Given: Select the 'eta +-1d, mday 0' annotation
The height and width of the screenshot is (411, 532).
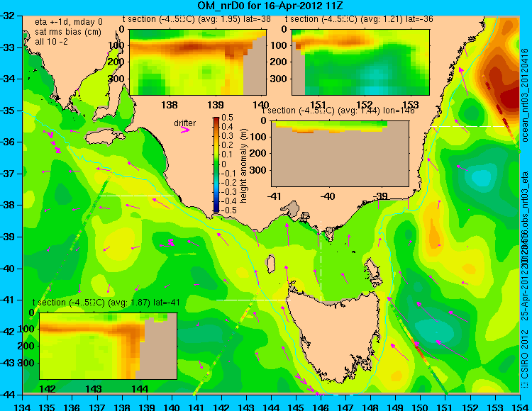Looking at the screenshot, I should pos(69,22).
